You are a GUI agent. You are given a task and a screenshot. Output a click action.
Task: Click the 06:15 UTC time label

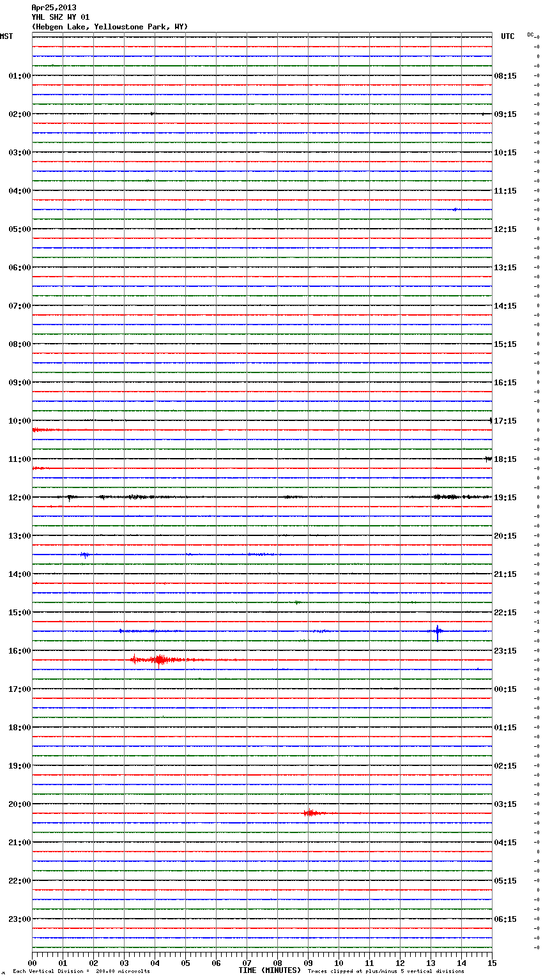click(x=505, y=919)
